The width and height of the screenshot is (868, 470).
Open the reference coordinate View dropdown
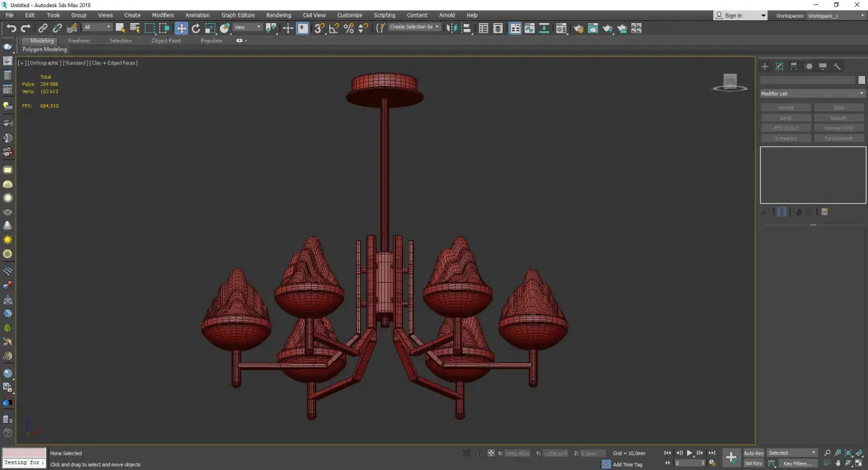pos(247,27)
